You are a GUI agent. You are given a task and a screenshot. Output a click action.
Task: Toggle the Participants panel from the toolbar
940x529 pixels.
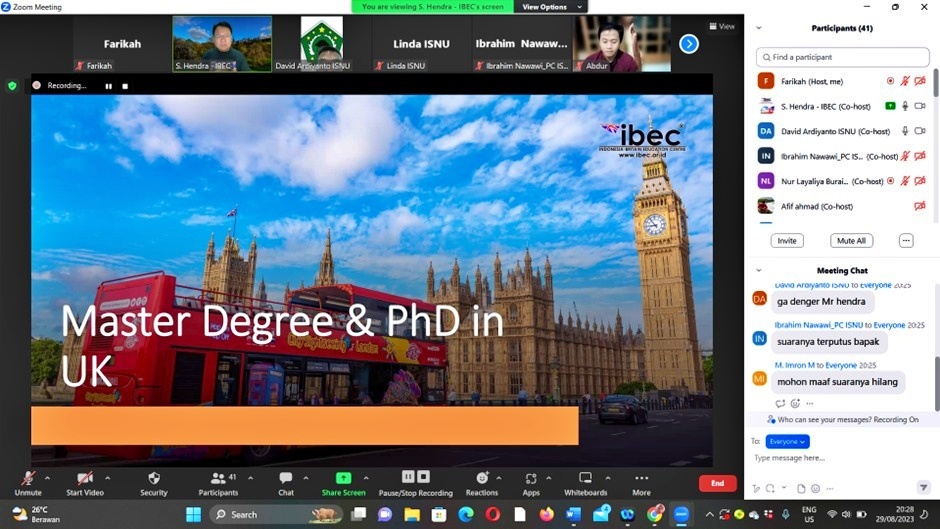[218, 479]
